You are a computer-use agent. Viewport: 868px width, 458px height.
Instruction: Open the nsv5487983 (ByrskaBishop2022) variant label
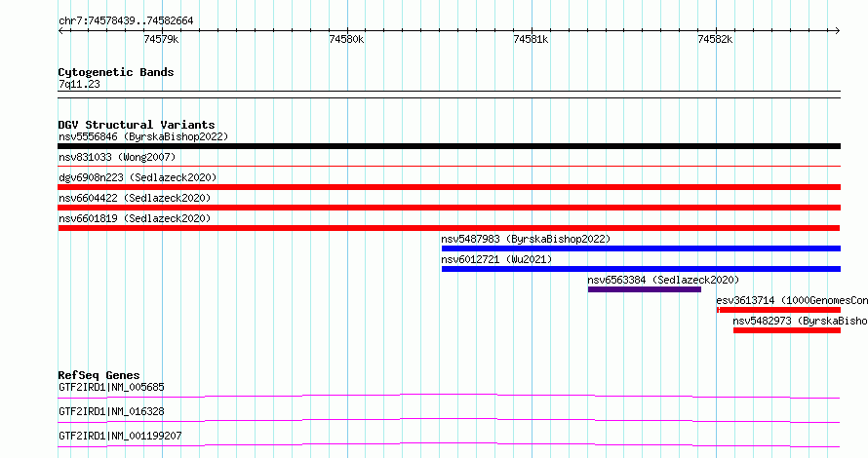pos(526,239)
